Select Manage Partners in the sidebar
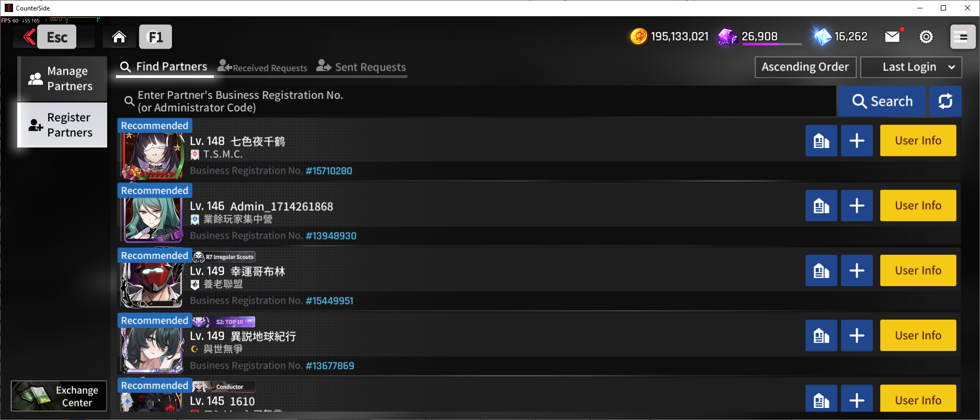980x420 pixels. [x=63, y=78]
